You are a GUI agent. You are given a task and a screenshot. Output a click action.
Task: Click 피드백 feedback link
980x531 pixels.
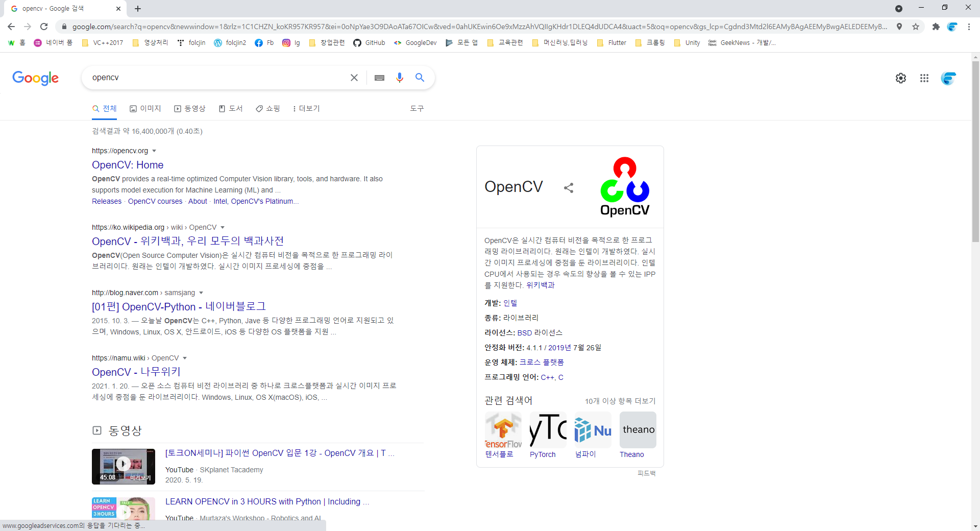click(x=647, y=473)
